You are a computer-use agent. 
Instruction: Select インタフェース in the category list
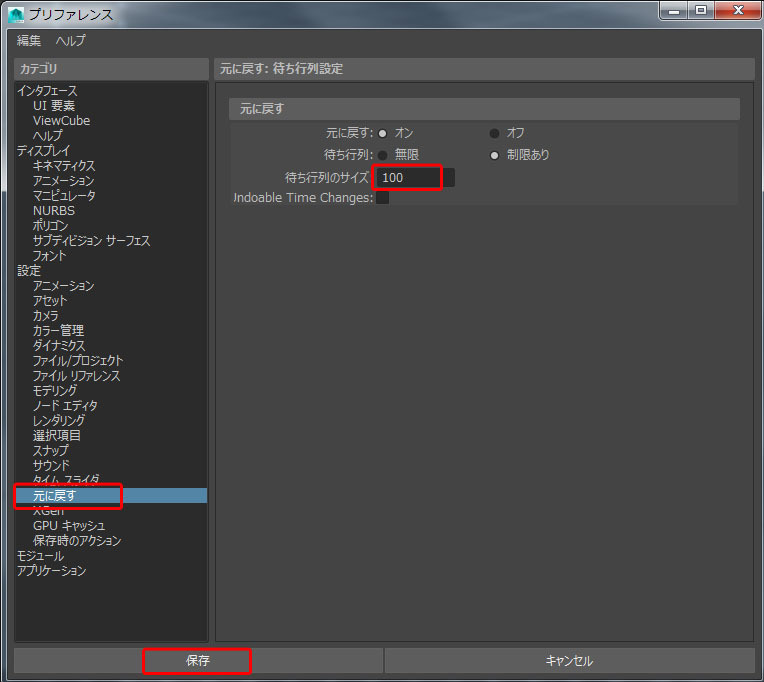[47, 91]
